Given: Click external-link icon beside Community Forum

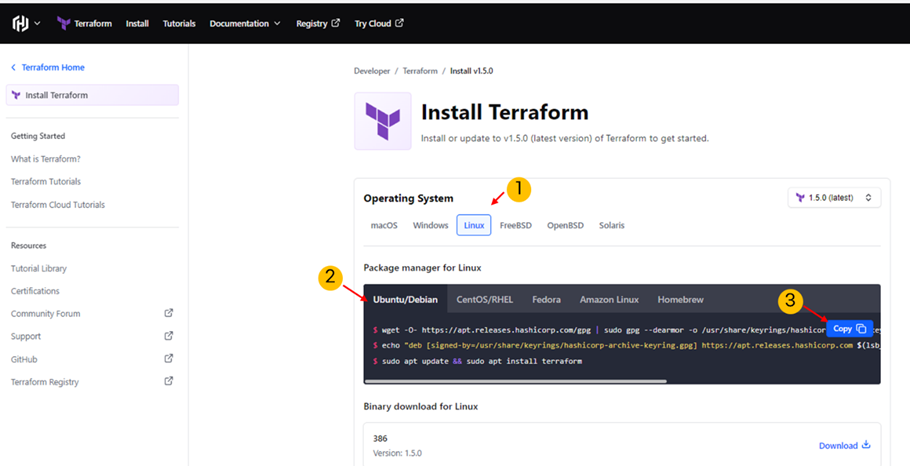Looking at the screenshot, I should tap(168, 313).
